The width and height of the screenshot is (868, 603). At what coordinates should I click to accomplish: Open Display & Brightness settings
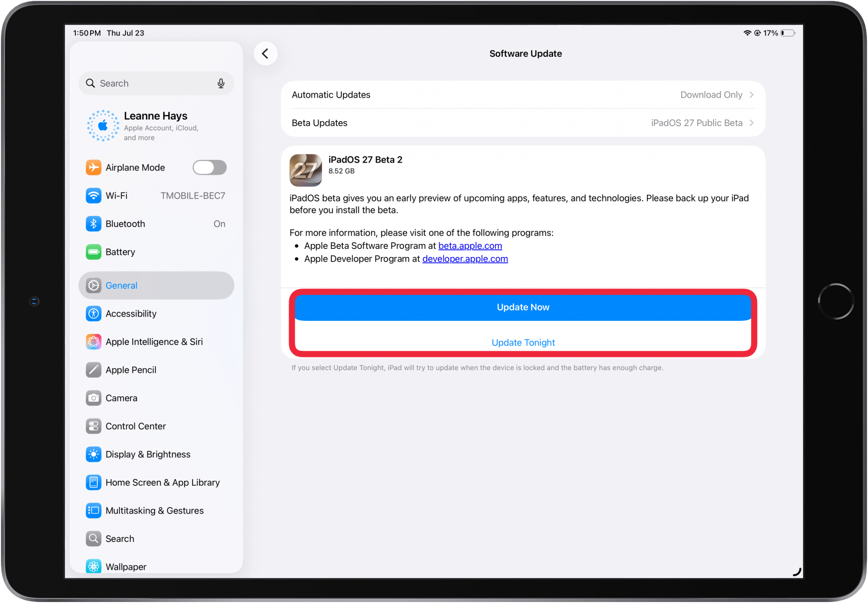156,455
